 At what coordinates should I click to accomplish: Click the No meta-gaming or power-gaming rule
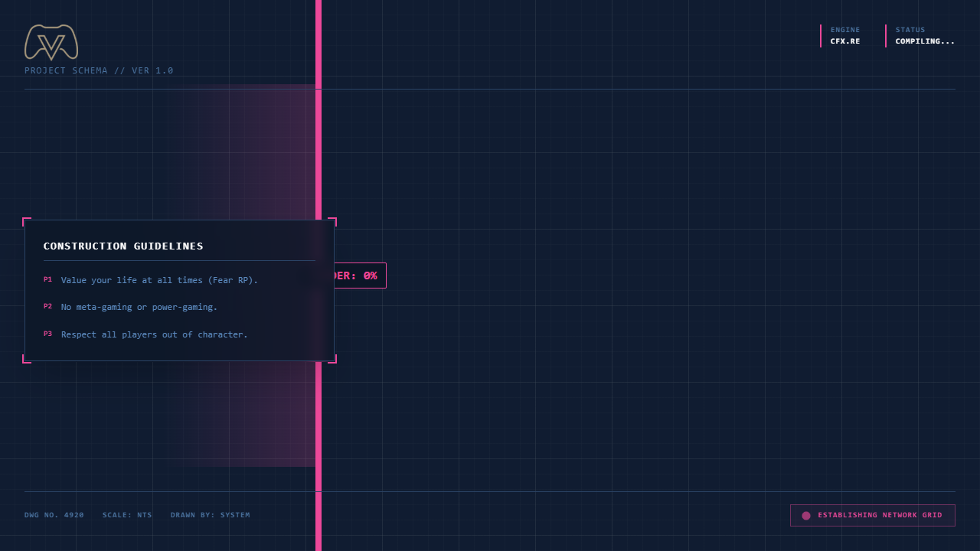coord(139,307)
